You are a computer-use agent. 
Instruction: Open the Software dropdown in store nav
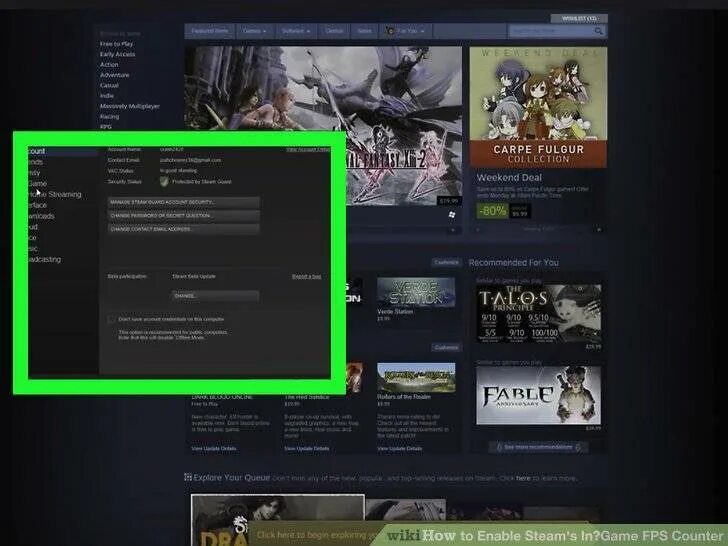[296, 31]
